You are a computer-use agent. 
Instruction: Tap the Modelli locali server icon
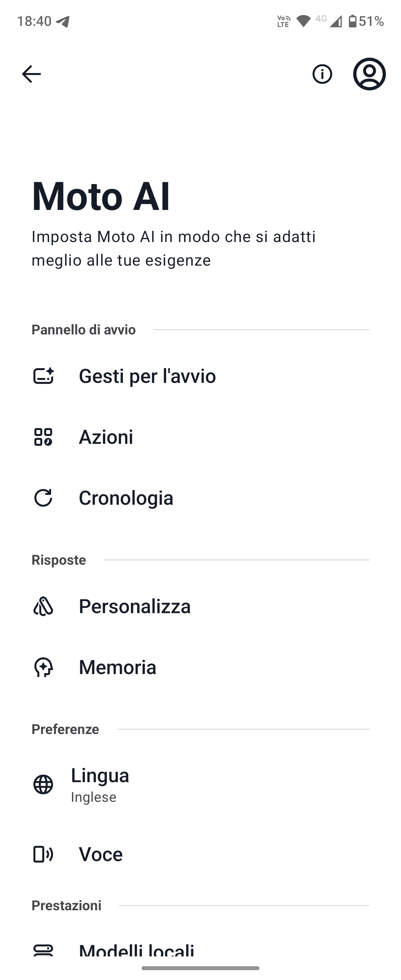pos(43,950)
